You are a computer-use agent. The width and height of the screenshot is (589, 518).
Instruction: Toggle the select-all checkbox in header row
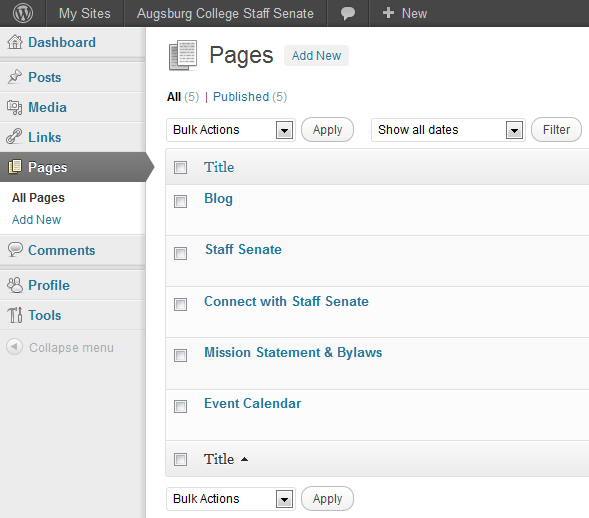pos(180,168)
